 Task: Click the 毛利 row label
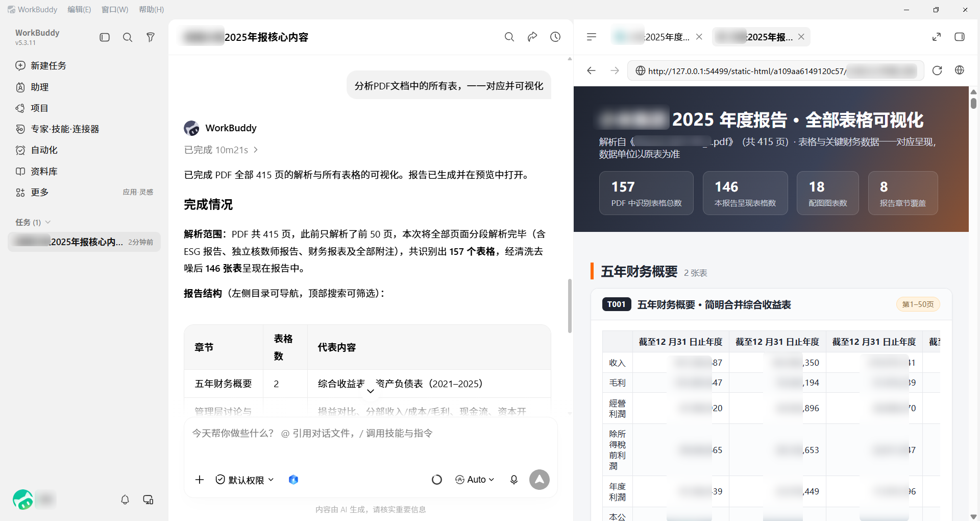click(x=617, y=383)
